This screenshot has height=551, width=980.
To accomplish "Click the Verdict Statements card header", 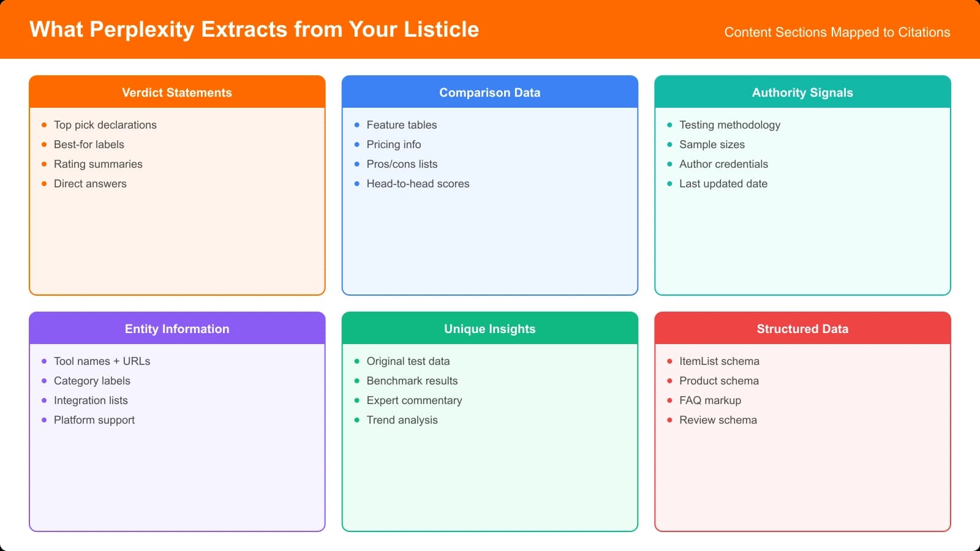I will point(177,92).
